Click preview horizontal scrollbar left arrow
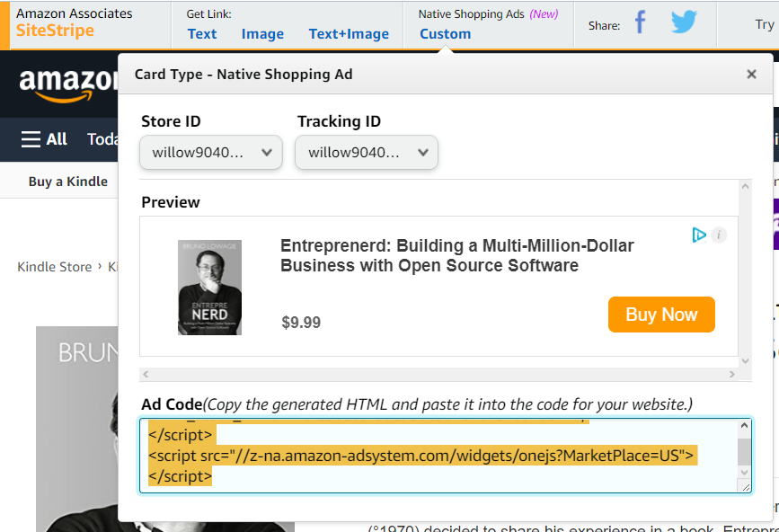Screen dimensions: 779x532 click(x=146, y=374)
